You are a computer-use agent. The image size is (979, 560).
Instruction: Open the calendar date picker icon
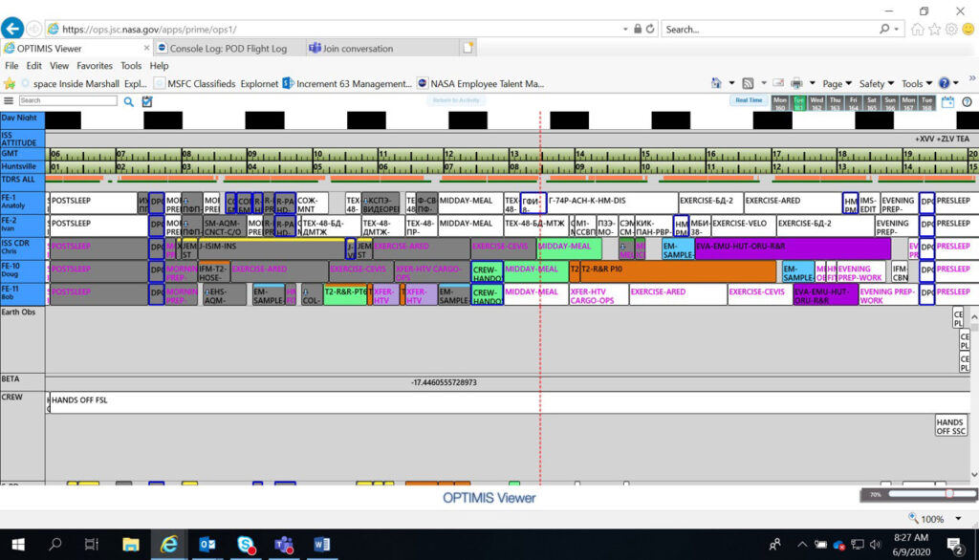[x=947, y=100]
